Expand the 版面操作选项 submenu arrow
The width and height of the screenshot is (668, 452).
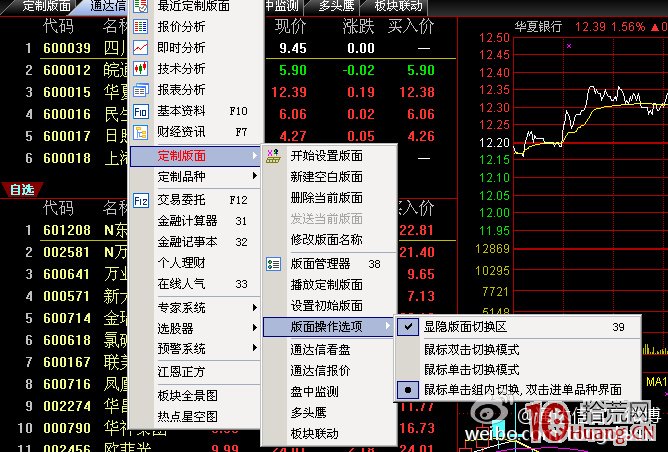pyautogui.click(x=387, y=326)
